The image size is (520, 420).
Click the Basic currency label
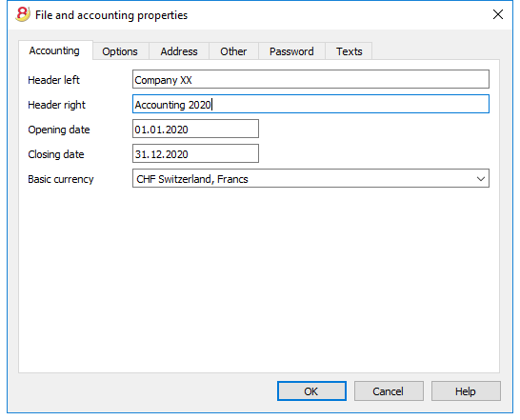[61, 179]
